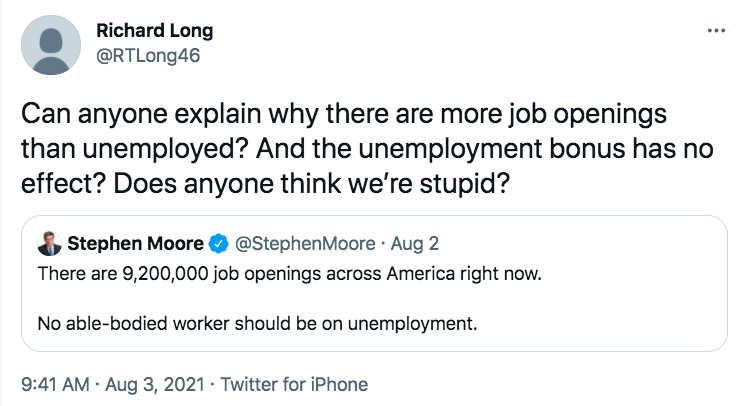Click the Stephen Moore name in quoted tweet
Screen dimensions: 749x406
point(137,243)
